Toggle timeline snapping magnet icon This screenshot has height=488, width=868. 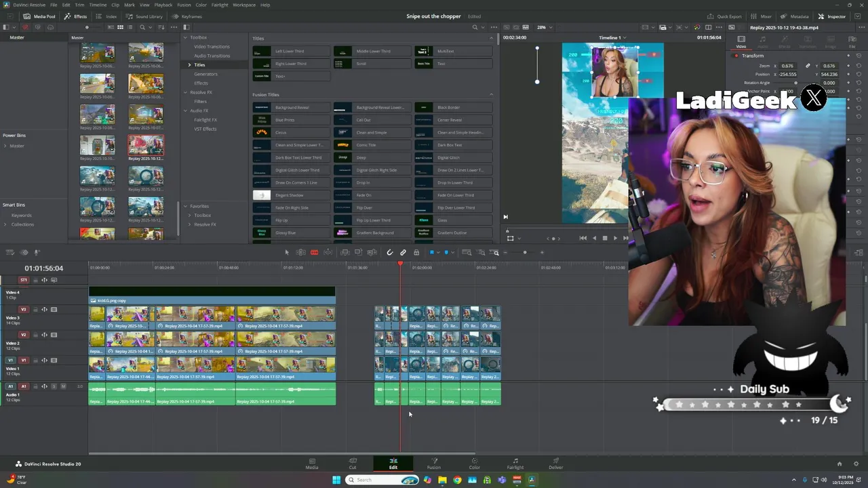point(390,252)
